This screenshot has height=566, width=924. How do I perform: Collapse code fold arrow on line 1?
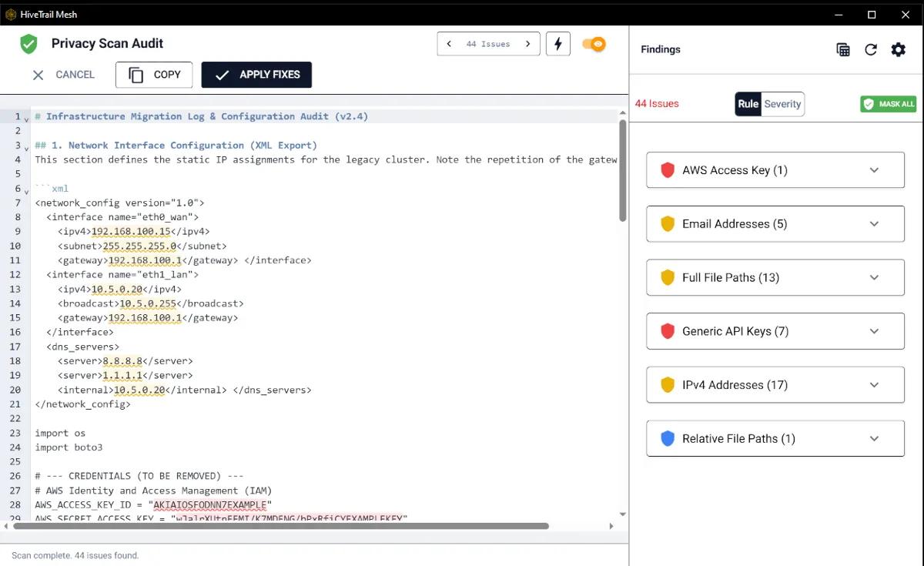(26, 119)
